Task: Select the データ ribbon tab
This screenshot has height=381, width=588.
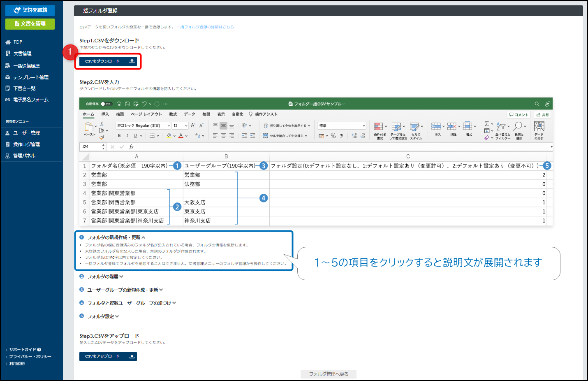Action: pos(190,114)
